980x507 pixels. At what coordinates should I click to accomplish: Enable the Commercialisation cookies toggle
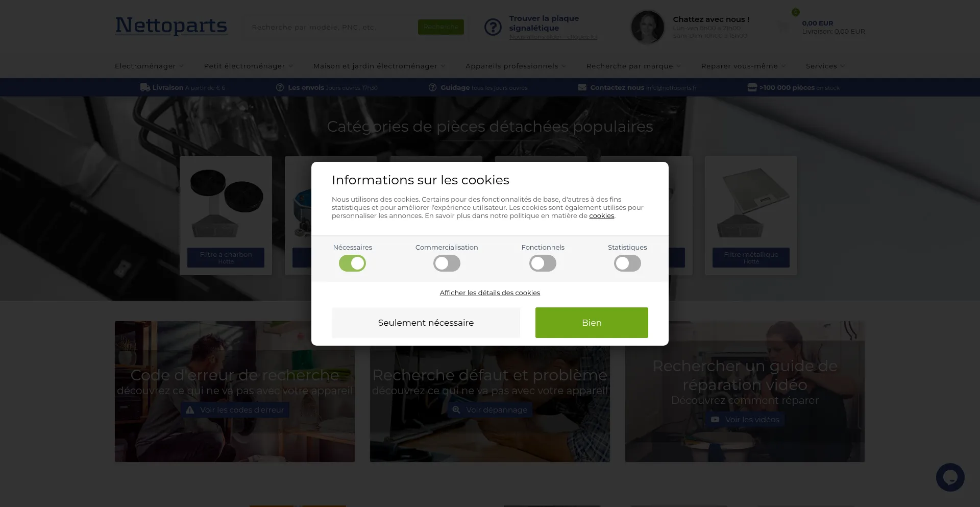tap(447, 263)
